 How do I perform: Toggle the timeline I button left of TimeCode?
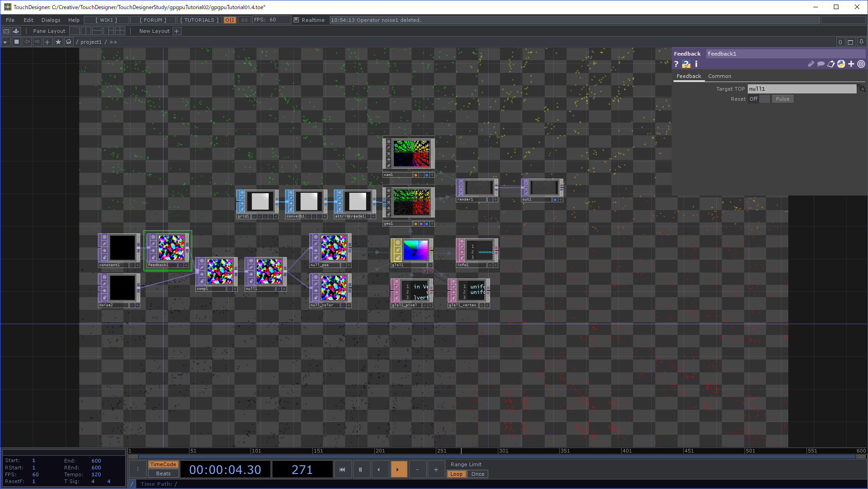[138, 469]
